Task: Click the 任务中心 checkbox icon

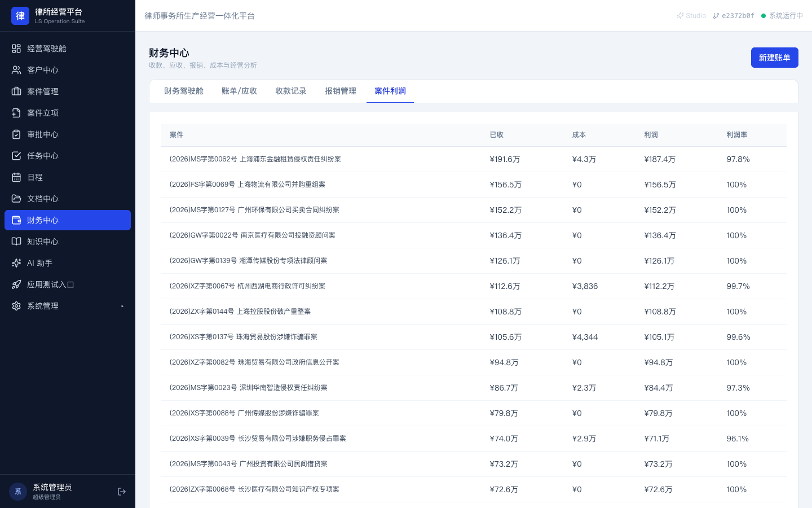Action: pyautogui.click(x=16, y=156)
